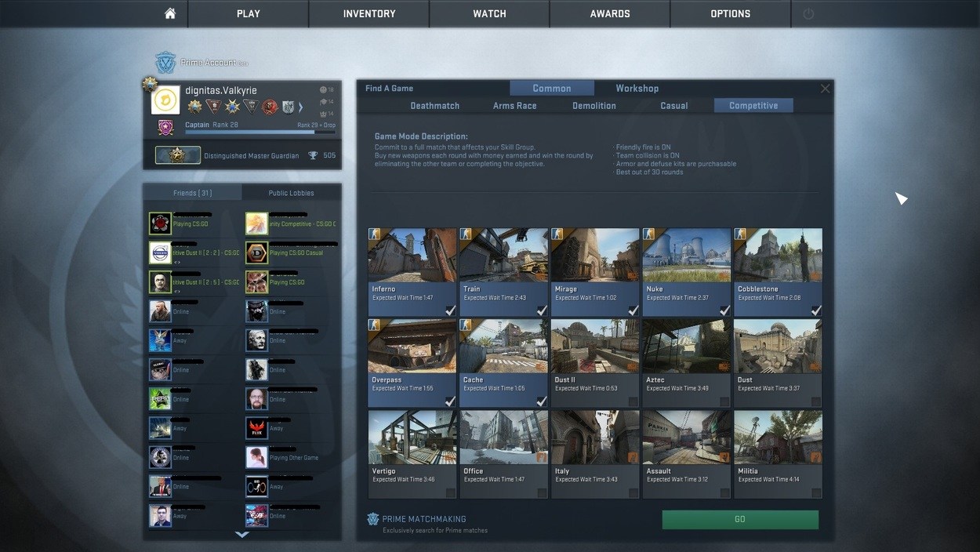Viewport: 980px width, 552px height.
Task: Uncheck the Cobblestone map checkbox
Action: coord(816,310)
